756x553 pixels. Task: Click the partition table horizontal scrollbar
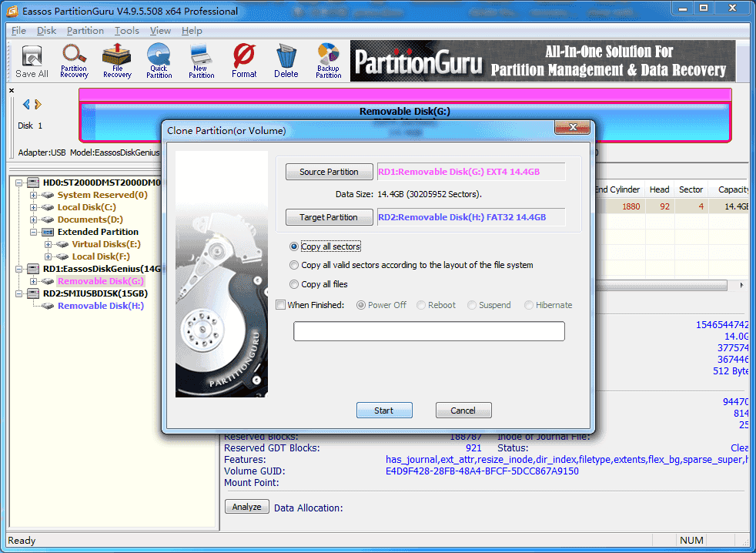point(661,285)
